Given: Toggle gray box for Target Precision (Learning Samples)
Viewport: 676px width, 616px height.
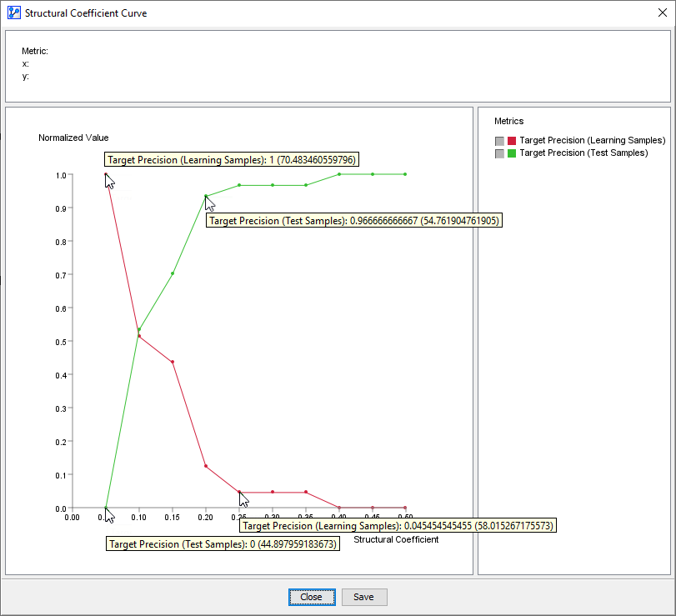Looking at the screenshot, I should click(x=499, y=141).
